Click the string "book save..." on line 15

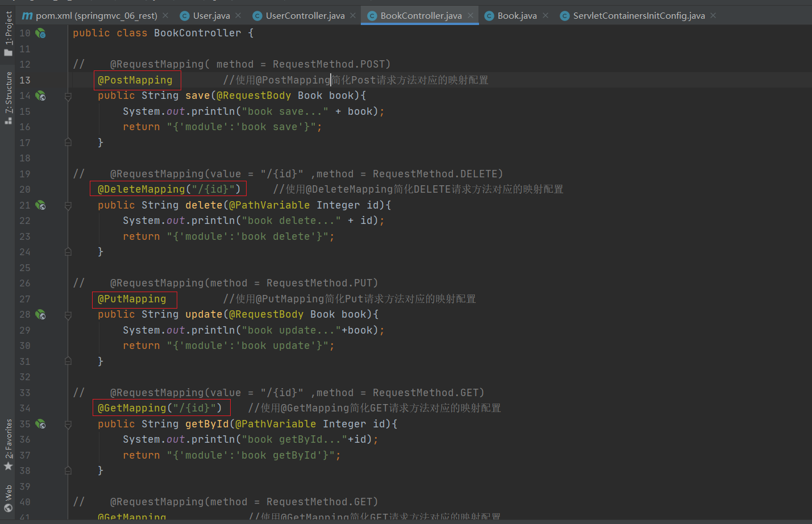(285, 111)
